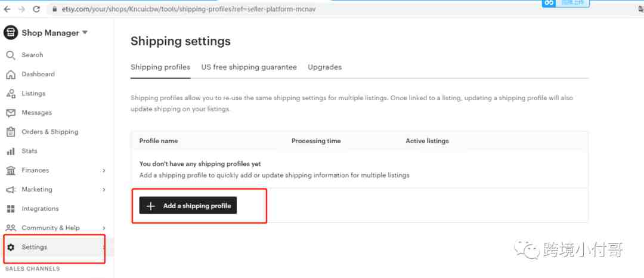The image size is (644, 278).
Task: Click the Community & Help people icon
Action: tap(11, 228)
